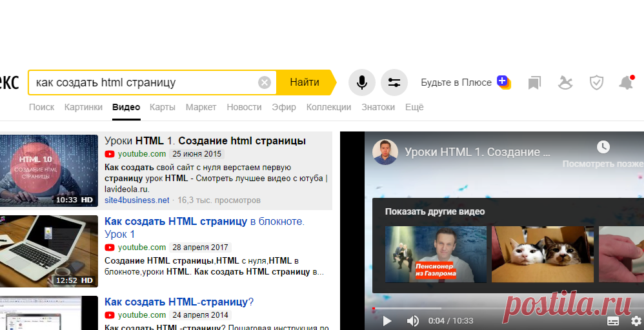The height and width of the screenshot is (330, 644).
Task: Open notifications bell icon
Action: coord(627,82)
